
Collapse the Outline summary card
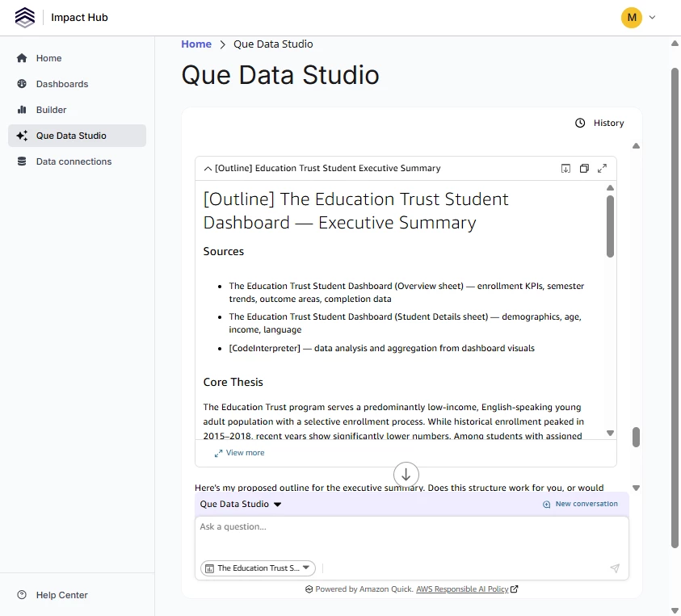208,169
